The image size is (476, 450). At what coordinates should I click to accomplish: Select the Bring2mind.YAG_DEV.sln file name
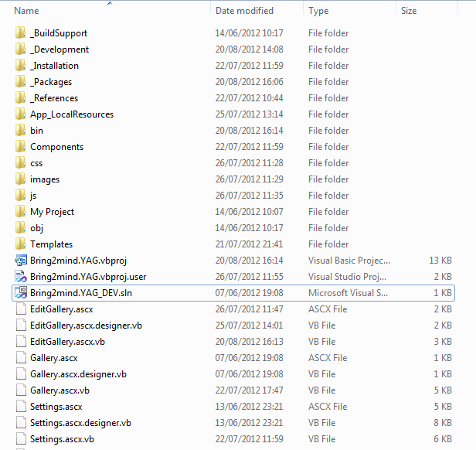(x=81, y=293)
